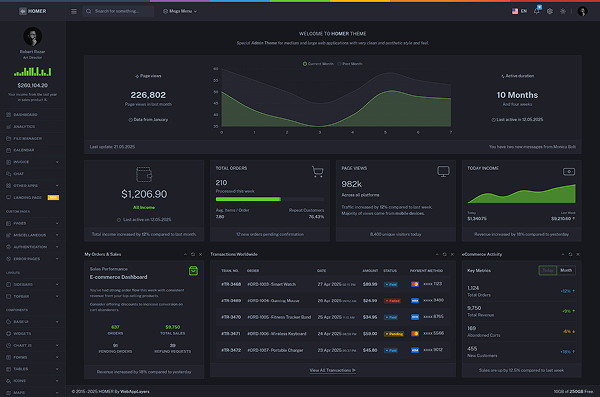600x397 pixels.
Task: Click the WebAppLayers footer link
Action: point(135,392)
